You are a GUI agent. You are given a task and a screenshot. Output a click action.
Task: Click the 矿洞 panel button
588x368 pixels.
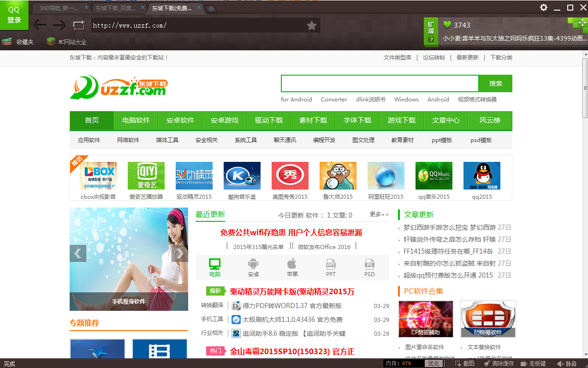coord(431,31)
